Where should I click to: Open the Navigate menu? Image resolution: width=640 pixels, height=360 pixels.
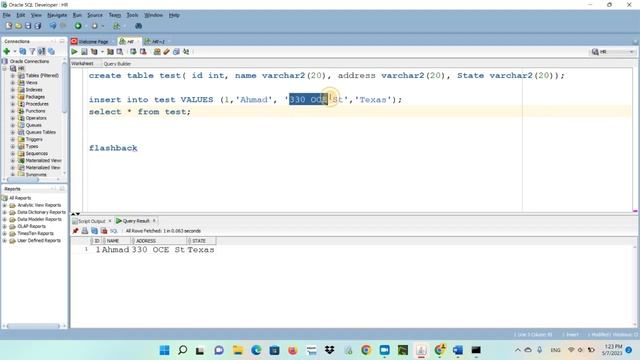pos(57,15)
